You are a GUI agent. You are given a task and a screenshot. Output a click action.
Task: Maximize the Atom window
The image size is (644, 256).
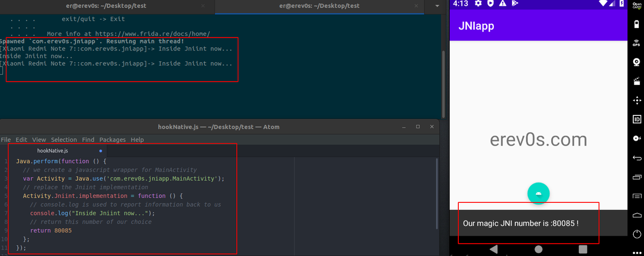point(418,127)
